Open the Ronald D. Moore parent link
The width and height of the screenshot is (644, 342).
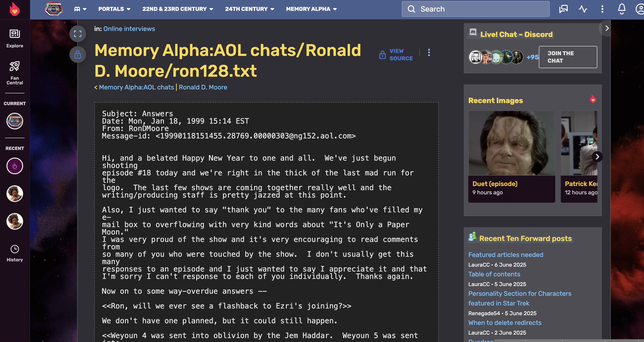[x=203, y=87]
